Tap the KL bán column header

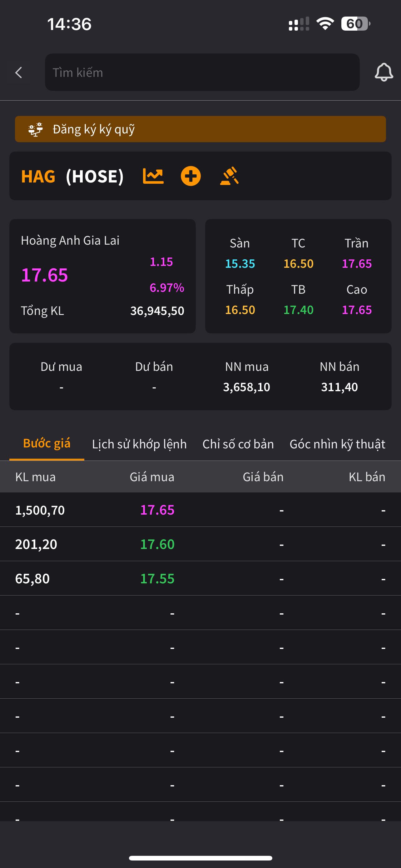367,477
